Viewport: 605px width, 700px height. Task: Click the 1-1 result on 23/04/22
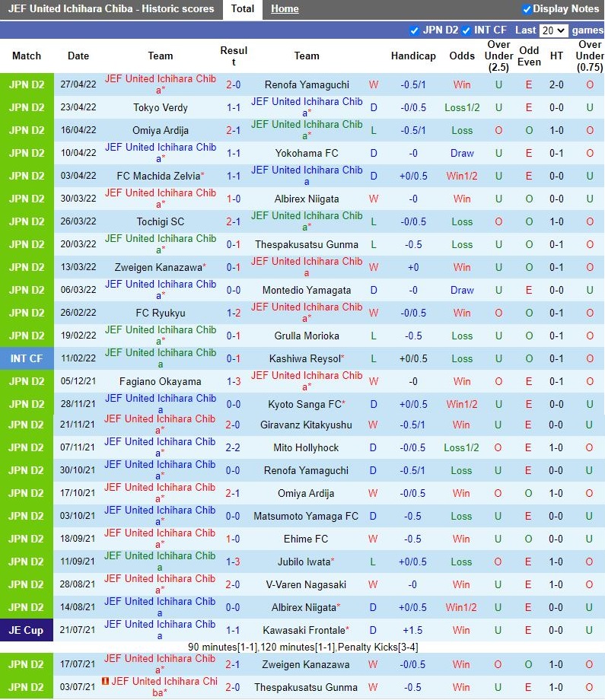[233, 107]
